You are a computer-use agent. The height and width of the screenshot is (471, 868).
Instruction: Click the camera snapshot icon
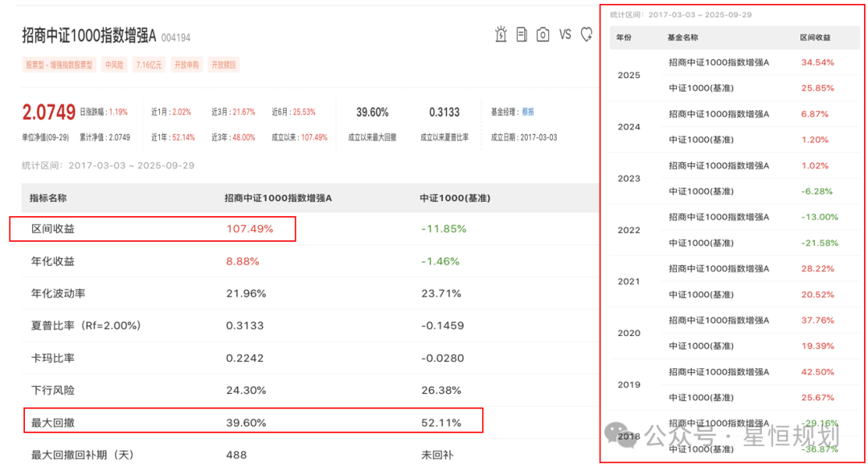[542, 35]
